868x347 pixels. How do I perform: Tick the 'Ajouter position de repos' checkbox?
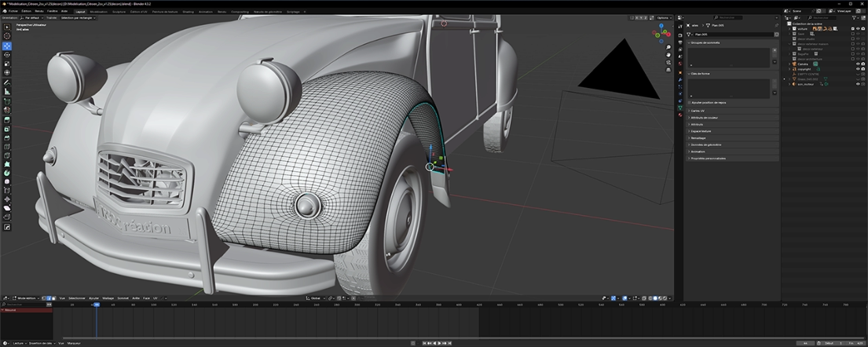[x=690, y=102]
